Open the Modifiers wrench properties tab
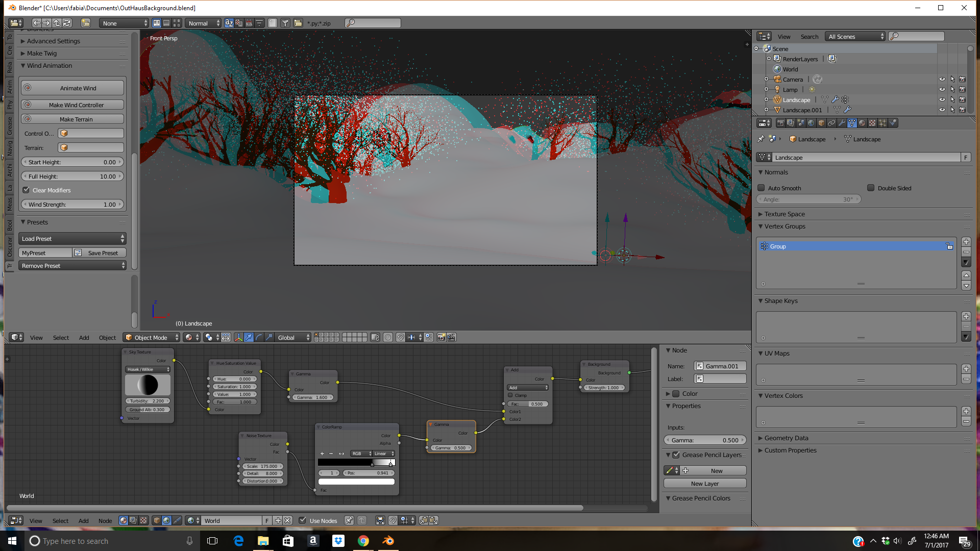980x551 pixels. click(x=842, y=123)
